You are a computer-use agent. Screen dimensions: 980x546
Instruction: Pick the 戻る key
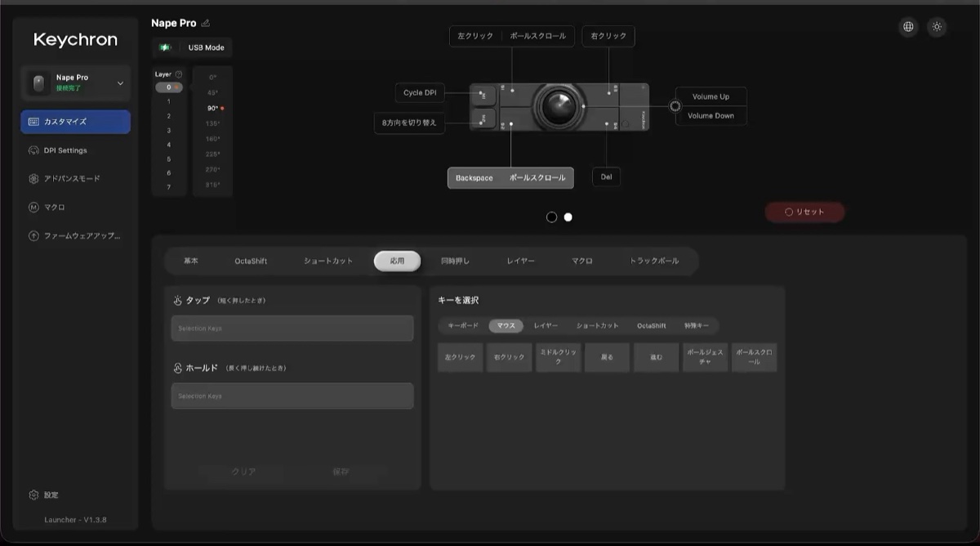point(608,357)
